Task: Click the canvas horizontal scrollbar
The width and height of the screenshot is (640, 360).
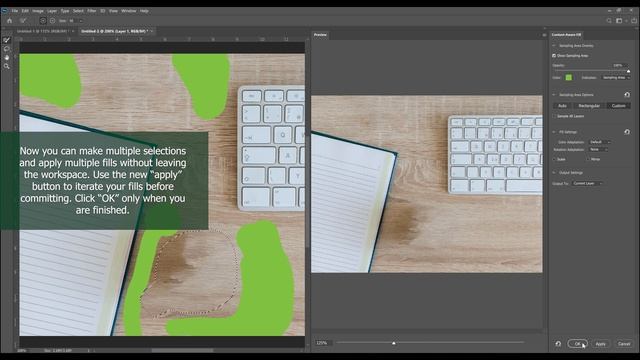Action: coord(182,350)
